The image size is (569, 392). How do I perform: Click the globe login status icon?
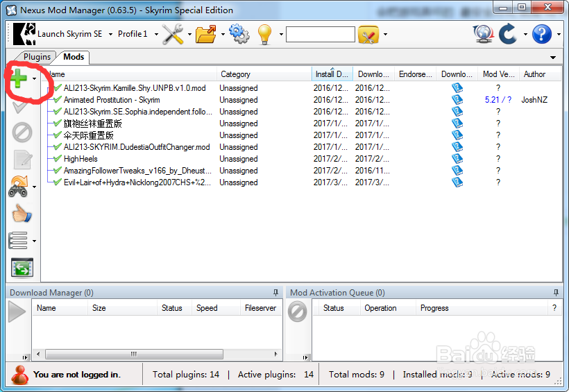(x=484, y=34)
